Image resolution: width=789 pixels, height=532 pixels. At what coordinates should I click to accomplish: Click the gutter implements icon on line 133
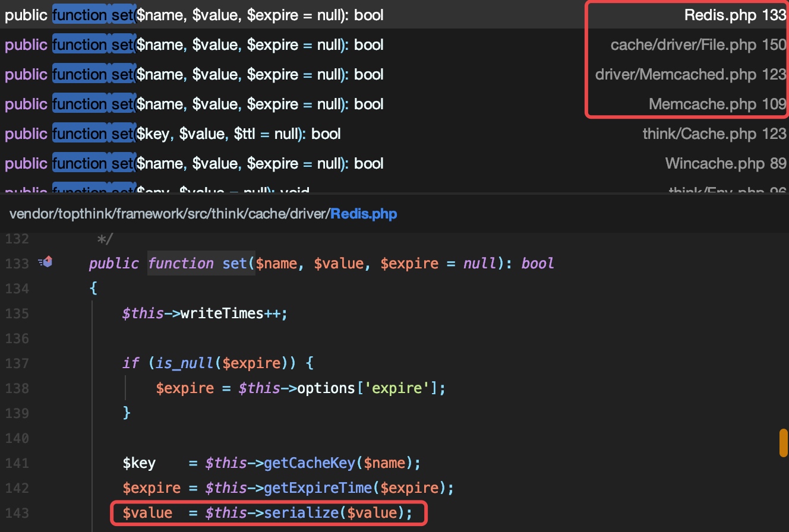pos(46,262)
